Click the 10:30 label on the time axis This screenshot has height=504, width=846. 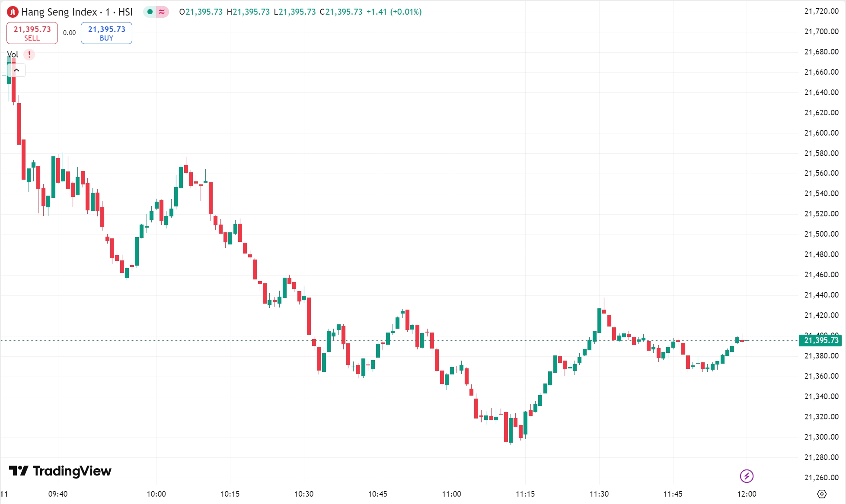pos(304,494)
